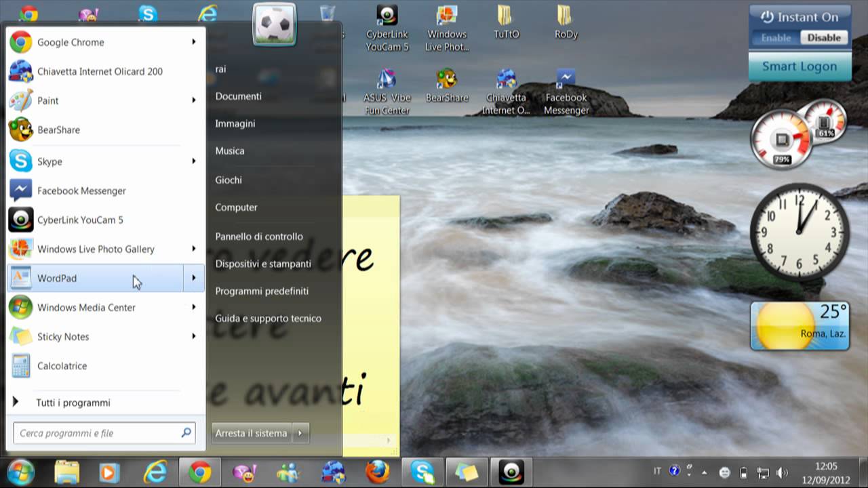Launch BearShare from the Start menu list
Image resolution: width=868 pixels, height=488 pixels.
coord(106,129)
